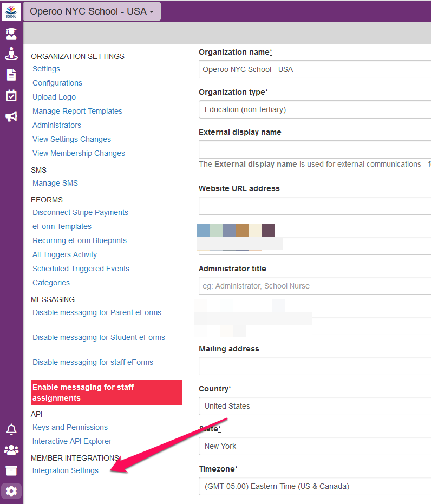Open eForm Templates

click(x=62, y=226)
